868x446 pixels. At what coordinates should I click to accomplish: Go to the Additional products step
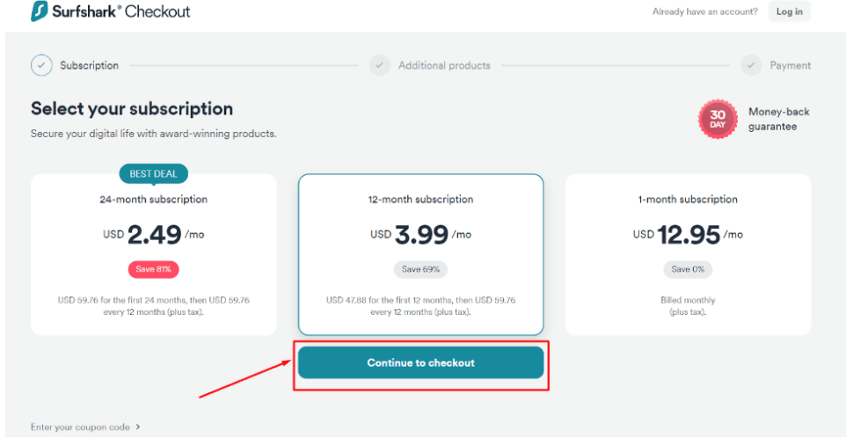(444, 65)
